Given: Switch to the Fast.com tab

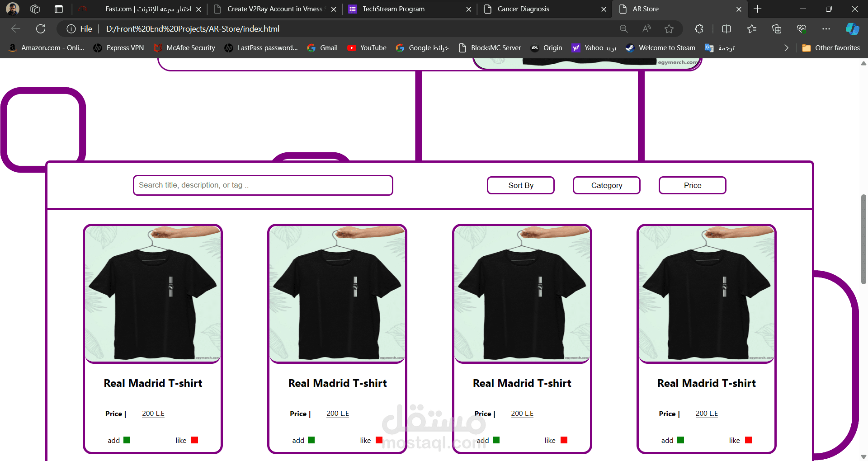Looking at the screenshot, I should point(140,9).
